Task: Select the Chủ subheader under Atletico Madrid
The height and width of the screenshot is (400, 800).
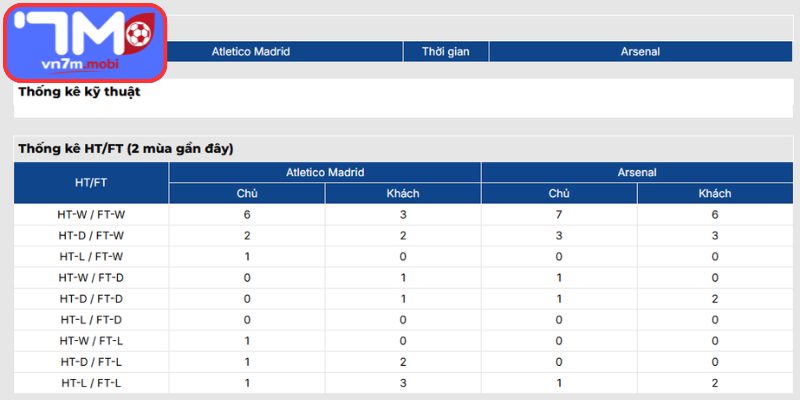Action: pyautogui.click(x=247, y=193)
